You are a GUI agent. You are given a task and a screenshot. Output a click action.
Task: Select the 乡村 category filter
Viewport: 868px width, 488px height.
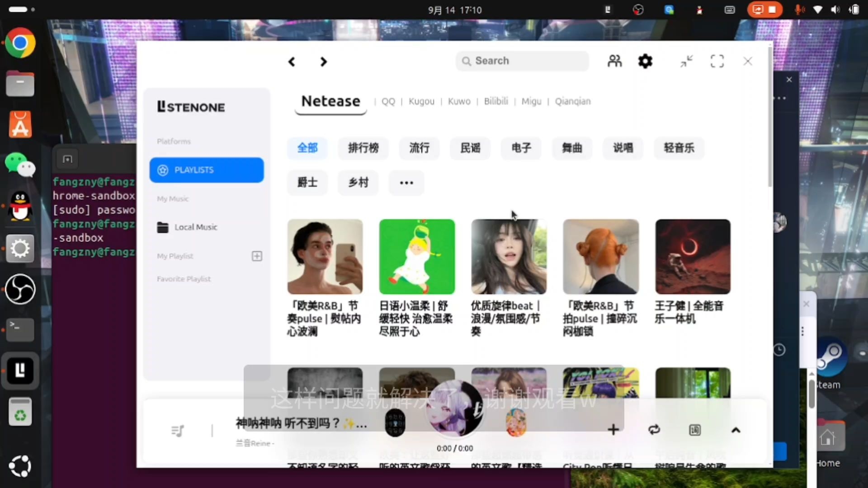tap(359, 183)
